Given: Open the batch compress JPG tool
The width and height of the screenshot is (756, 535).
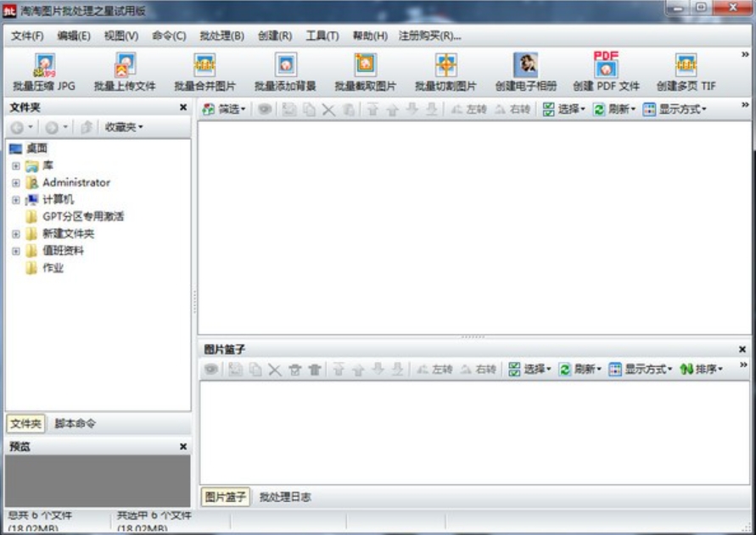Looking at the screenshot, I should [x=44, y=72].
